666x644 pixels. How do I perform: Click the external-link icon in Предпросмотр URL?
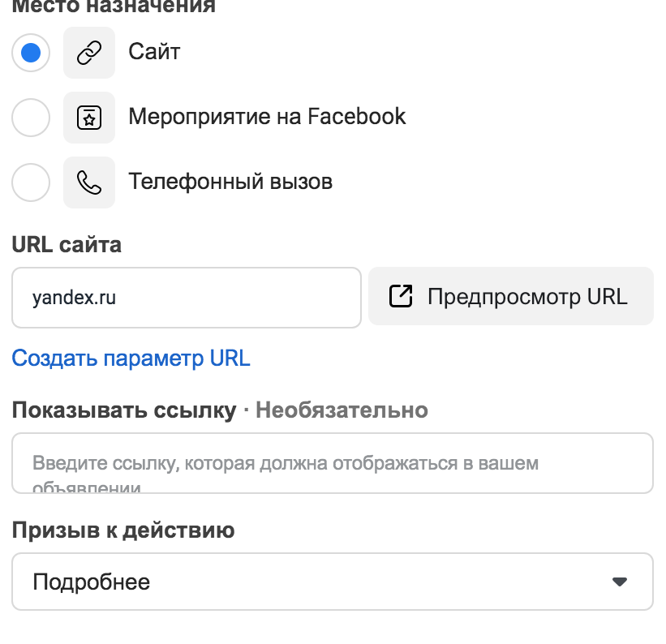[x=401, y=296]
